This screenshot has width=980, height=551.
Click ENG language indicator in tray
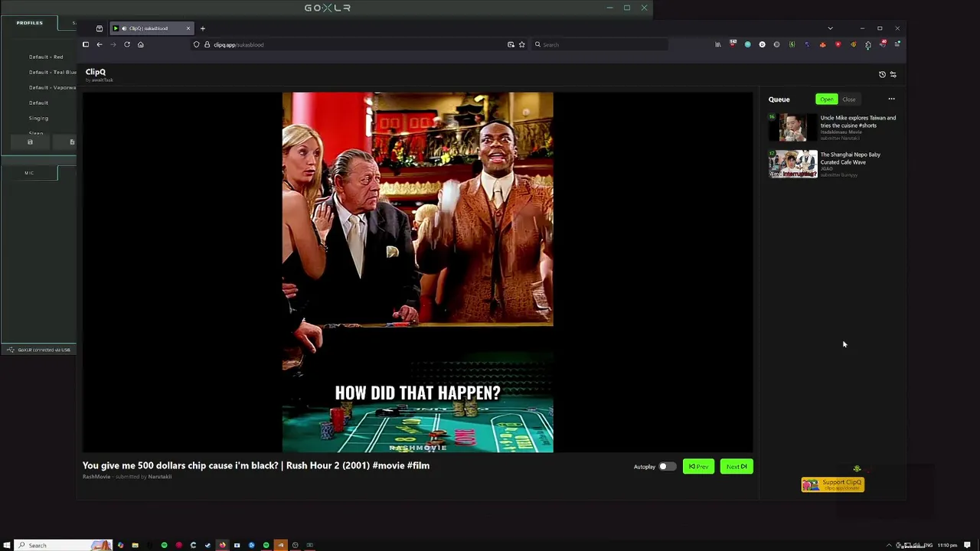click(928, 545)
